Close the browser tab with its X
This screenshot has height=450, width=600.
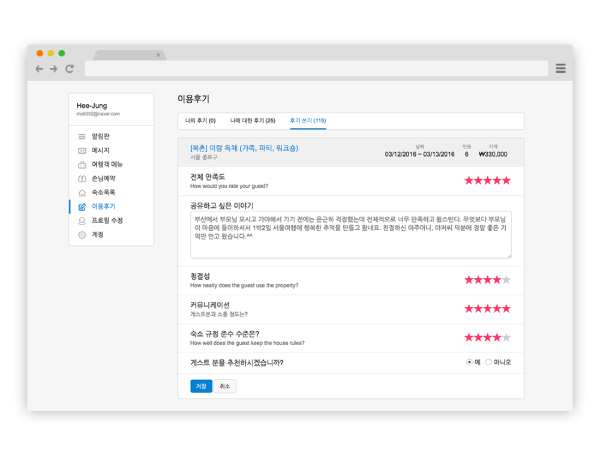coord(158,55)
